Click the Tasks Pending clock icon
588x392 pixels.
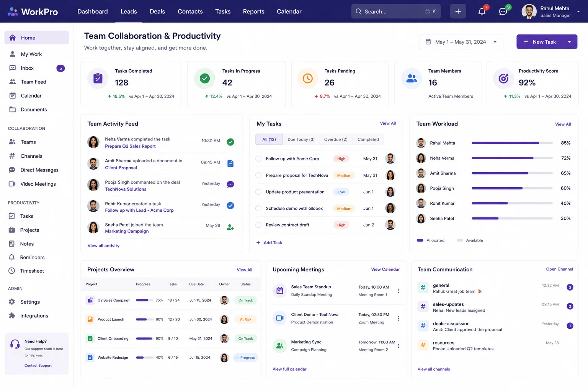click(308, 78)
